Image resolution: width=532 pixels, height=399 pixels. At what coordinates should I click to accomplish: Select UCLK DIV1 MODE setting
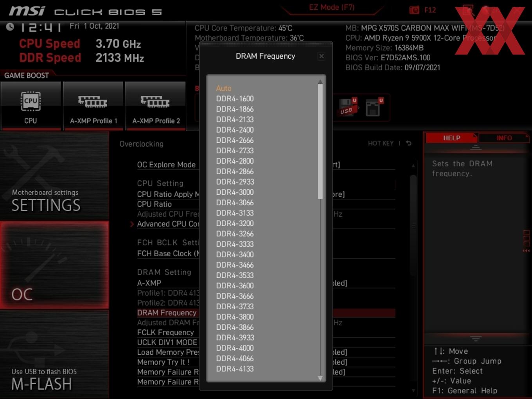pos(167,342)
